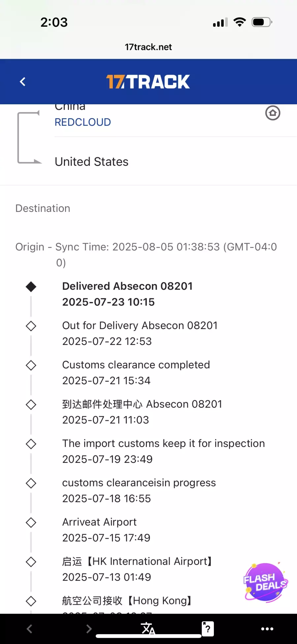Select the HK International Airport departure event

tap(138, 569)
